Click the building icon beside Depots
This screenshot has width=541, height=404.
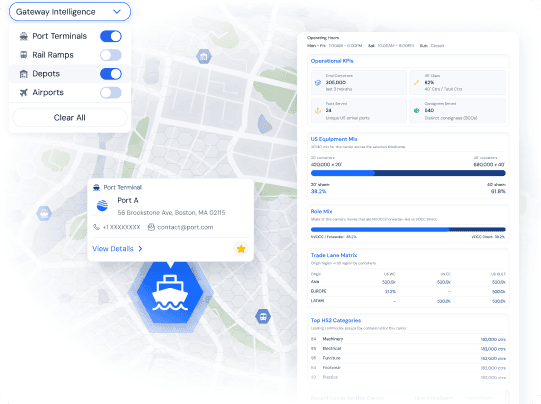click(23, 74)
